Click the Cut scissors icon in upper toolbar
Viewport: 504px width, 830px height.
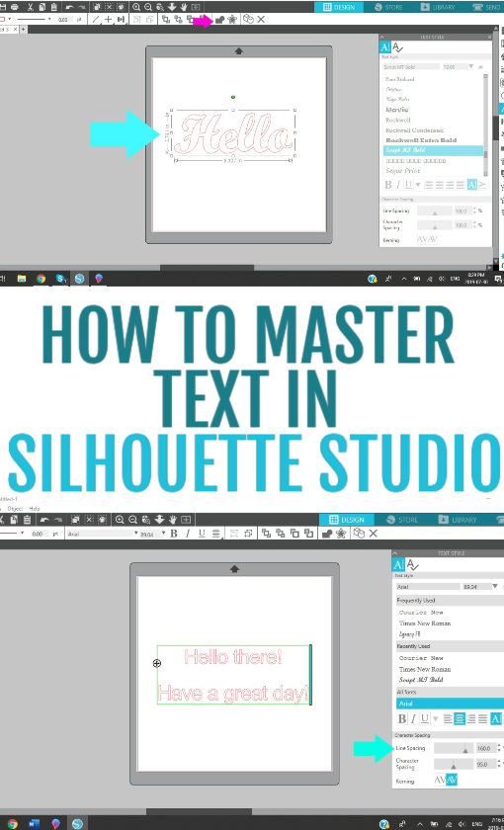[30, 7]
